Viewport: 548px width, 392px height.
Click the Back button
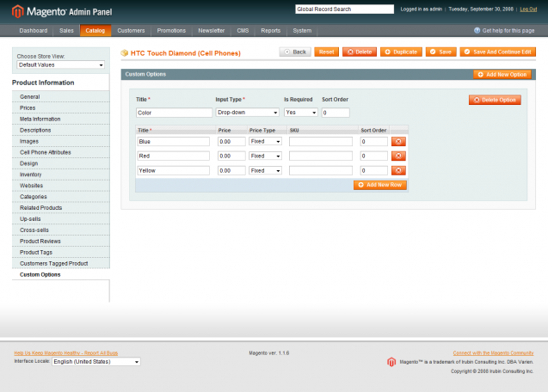(x=295, y=52)
